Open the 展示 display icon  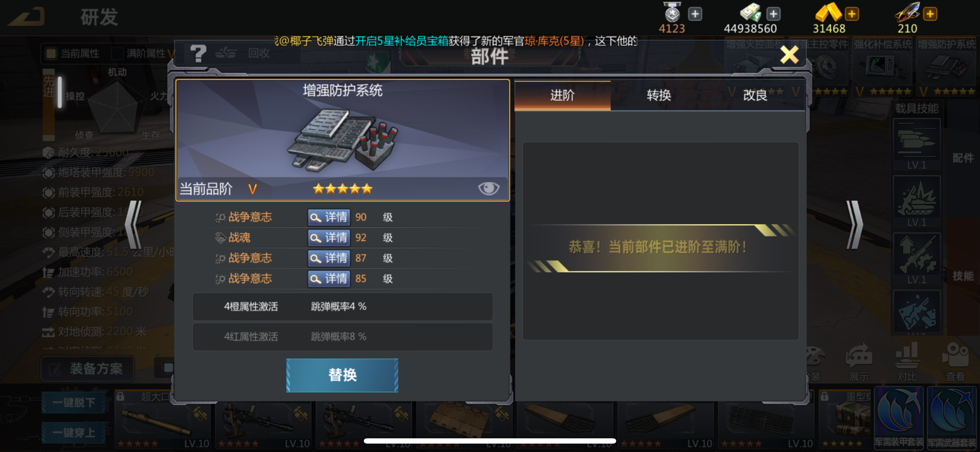(x=859, y=363)
